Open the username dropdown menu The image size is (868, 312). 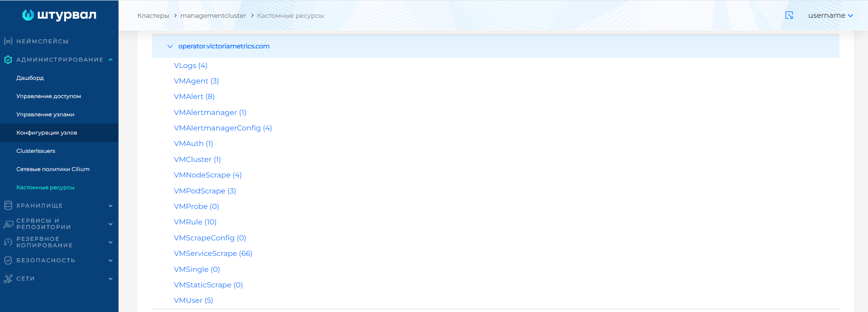click(830, 16)
